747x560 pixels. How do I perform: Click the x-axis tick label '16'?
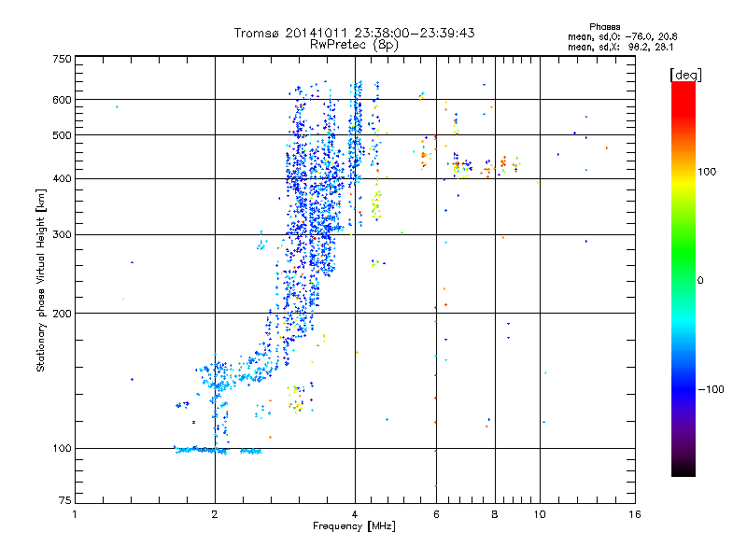[635, 514]
